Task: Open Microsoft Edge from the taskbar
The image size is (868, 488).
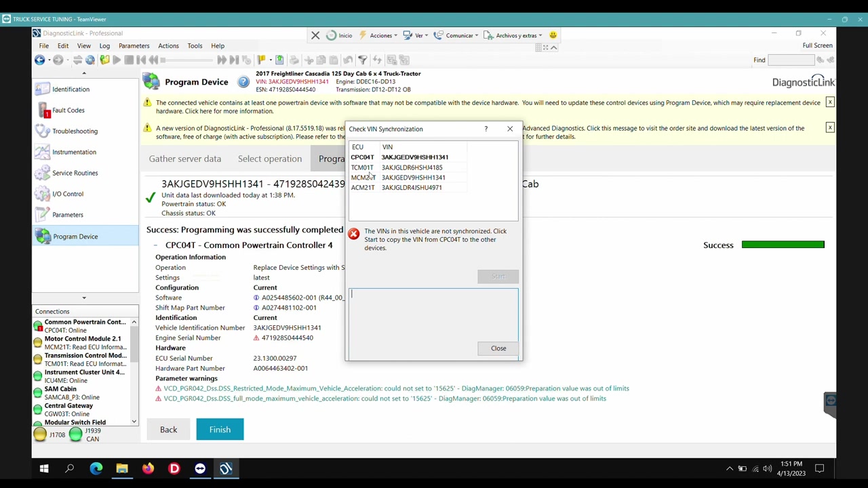Action: (96, 469)
